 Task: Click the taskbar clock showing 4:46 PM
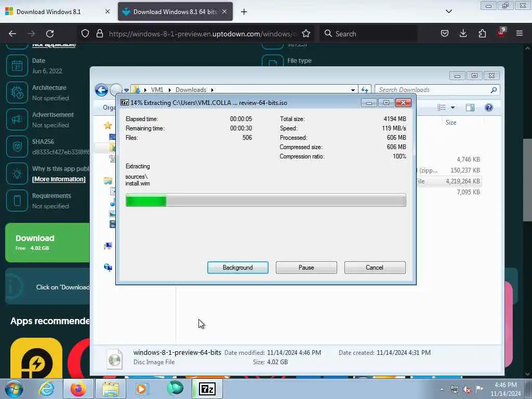pos(506,389)
